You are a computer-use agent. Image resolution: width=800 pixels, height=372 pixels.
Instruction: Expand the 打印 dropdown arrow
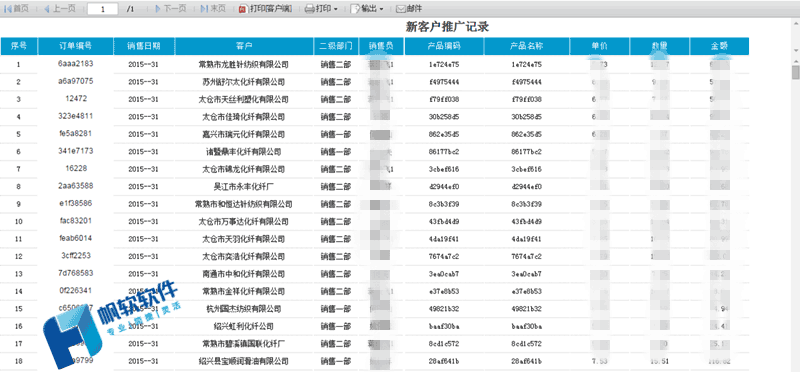click(x=335, y=9)
